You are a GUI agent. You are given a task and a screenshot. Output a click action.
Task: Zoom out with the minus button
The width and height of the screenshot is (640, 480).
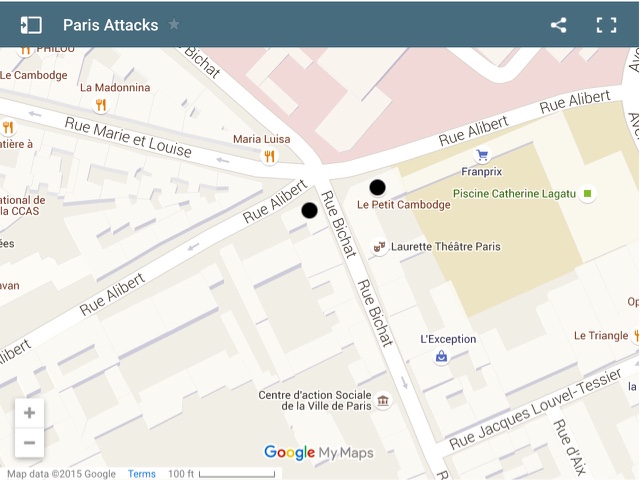pos(29,442)
